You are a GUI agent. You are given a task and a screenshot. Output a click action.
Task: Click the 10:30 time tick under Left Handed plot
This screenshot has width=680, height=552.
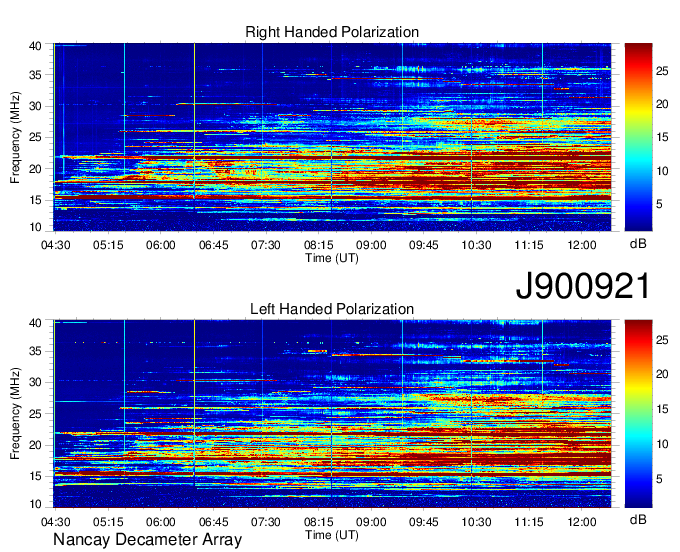(476, 522)
